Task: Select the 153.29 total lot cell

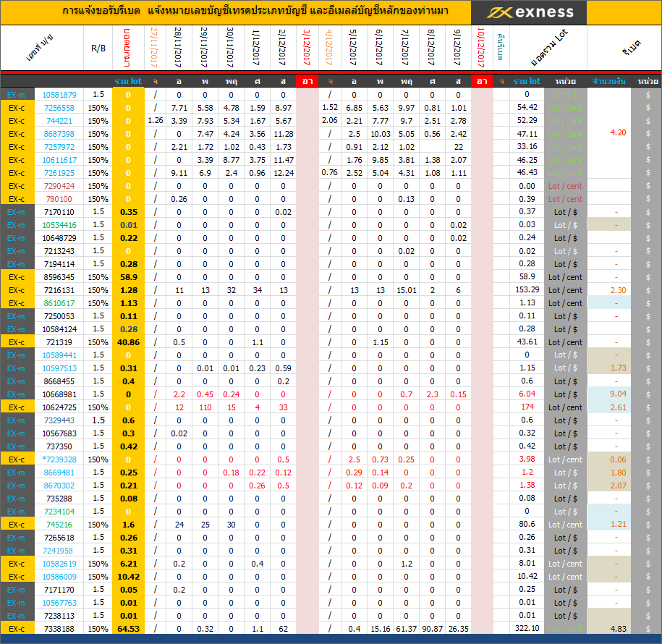Action: [527, 290]
